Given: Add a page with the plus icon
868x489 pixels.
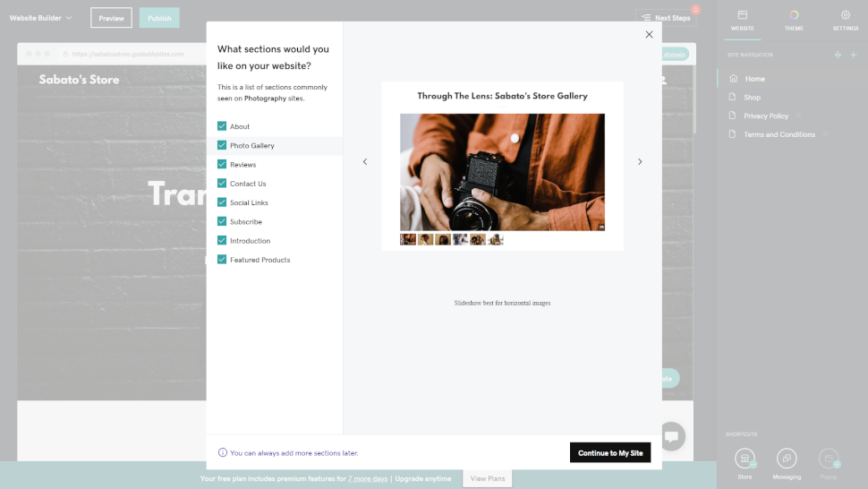Looking at the screenshot, I should pyautogui.click(x=853, y=55).
